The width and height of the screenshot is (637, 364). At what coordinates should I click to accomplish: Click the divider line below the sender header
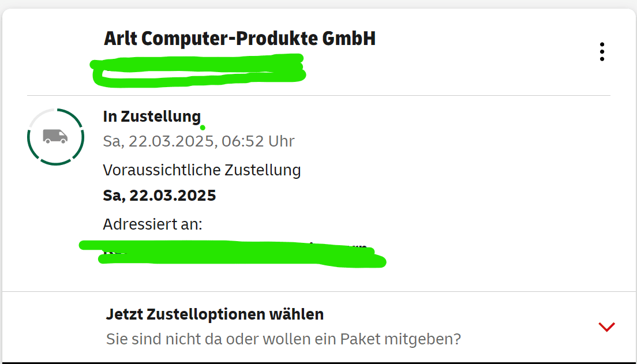click(x=318, y=95)
